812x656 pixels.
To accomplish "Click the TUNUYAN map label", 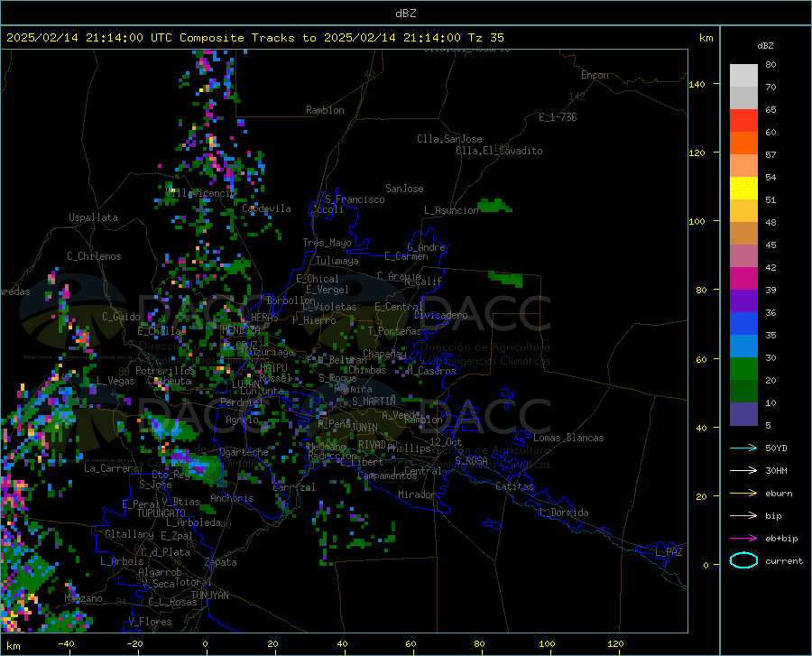I will (209, 596).
